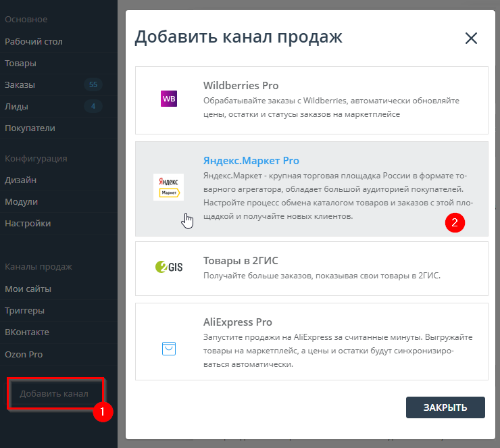The width and height of the screenshot is (500, 448).
Task: Open Покупатели in the sidebar menu
Action: 30,128
